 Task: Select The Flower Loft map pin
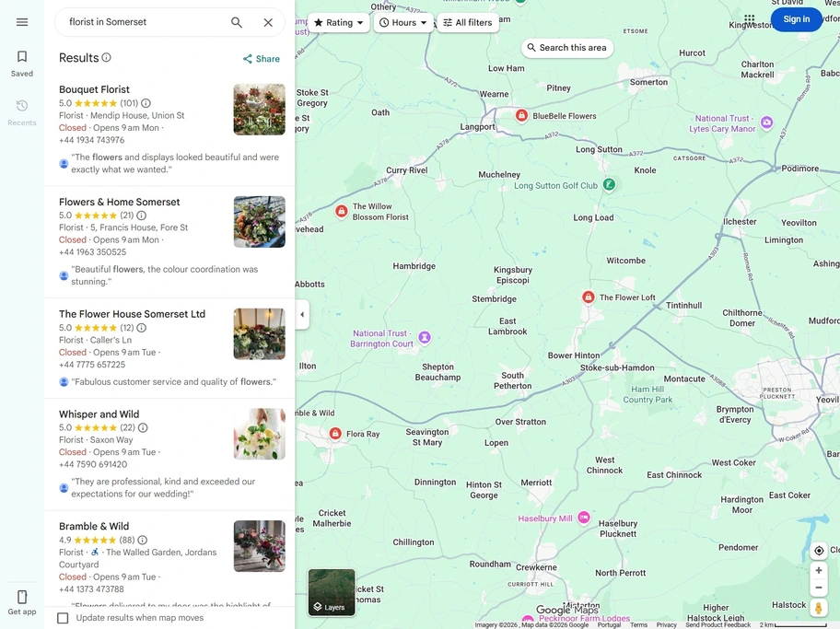click(589, 297)
